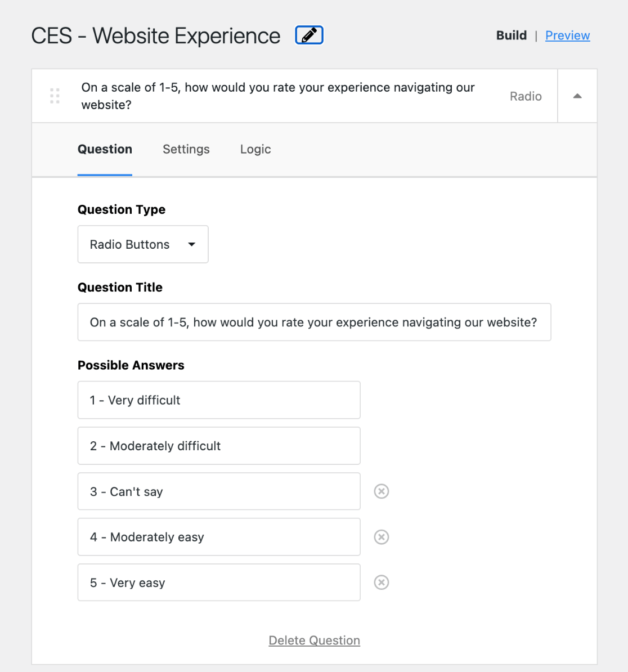The image size is (628, 672).
Task: Click into the "3 - Can't say" field
Action: tap(219, 491)
